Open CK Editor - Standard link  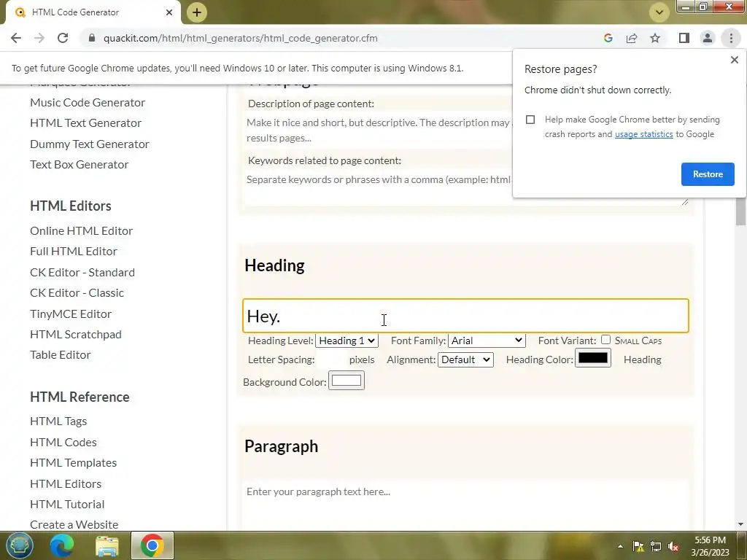tap(82, 272)
